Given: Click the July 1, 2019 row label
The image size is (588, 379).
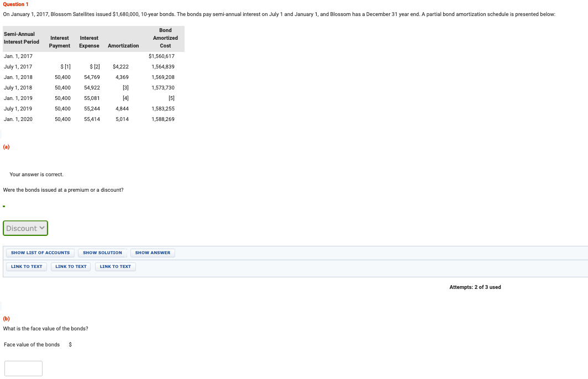Looking at the screenshot, I should 18,109.
